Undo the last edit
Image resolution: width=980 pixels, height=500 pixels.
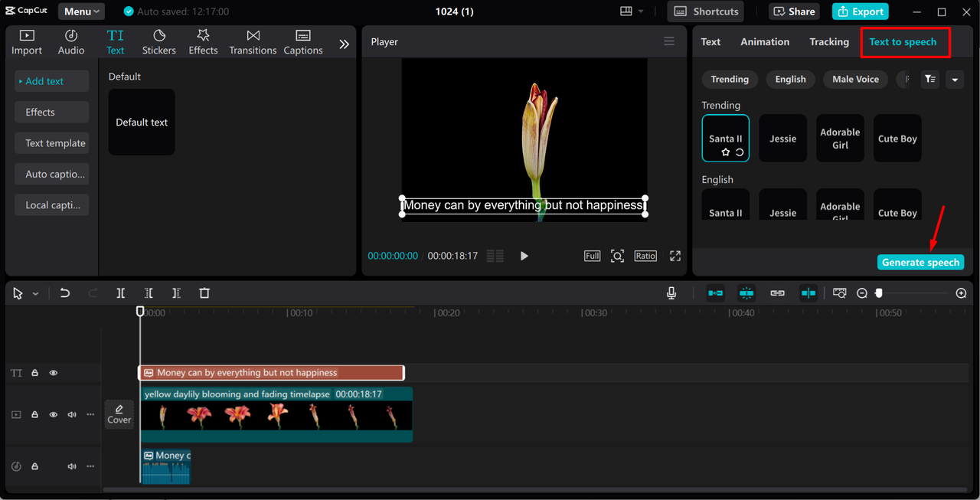pos(65,293)
